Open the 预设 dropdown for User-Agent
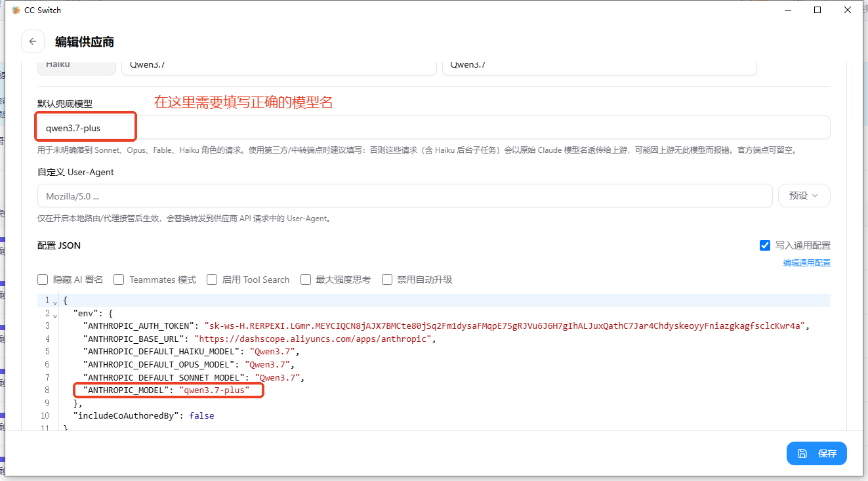The width and height of the screenshot is (868, 481). (x=804, y=196)
